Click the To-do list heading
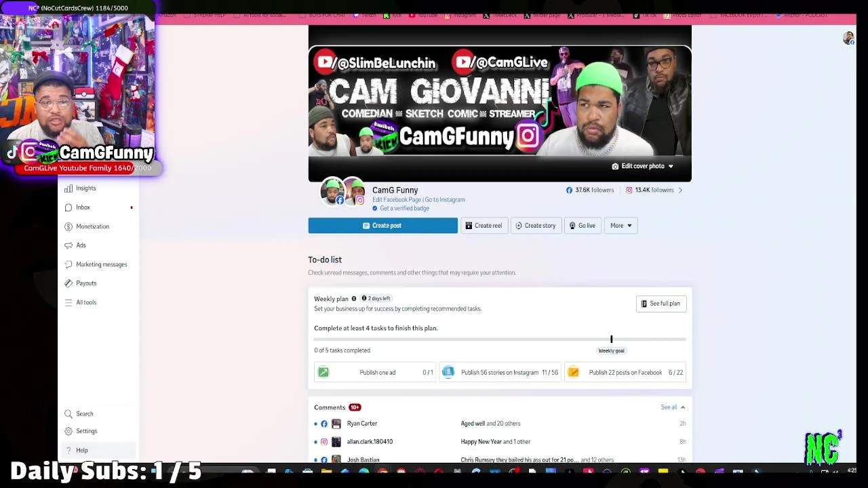868x488 pixels. (325, 260)
